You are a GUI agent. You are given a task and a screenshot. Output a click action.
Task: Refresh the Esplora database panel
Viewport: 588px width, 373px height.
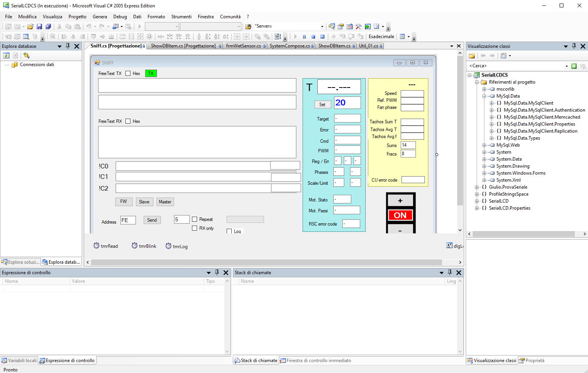tap(6, 56)
